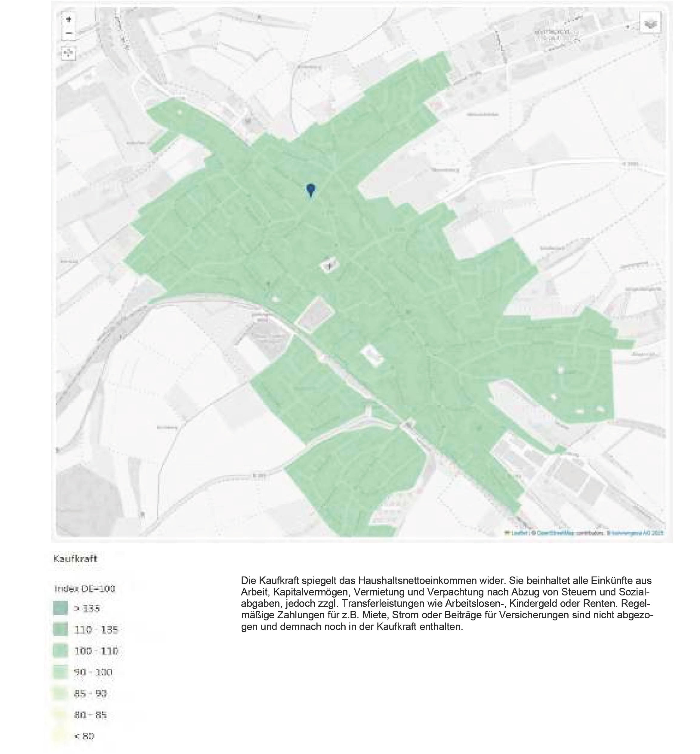The image size is (700, 754).
Task: Open the map layers control
Action: click(x=650, y=23)
